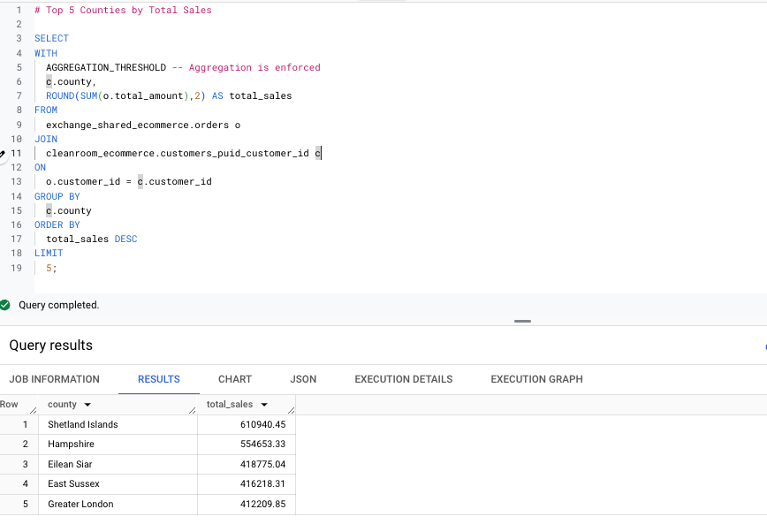Click exchange_shared_ecommerce.orders on line 9
The height and width of the screenshot is (532, 767).
pos(137,125)
